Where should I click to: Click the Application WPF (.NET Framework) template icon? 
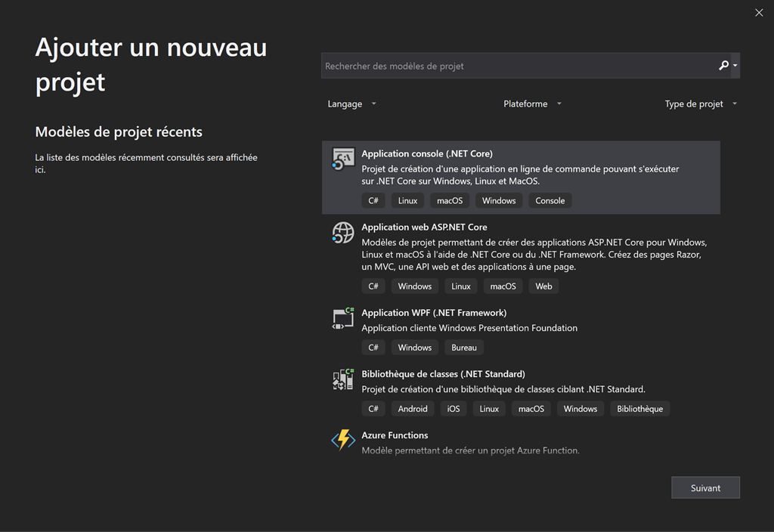[342, 319]
